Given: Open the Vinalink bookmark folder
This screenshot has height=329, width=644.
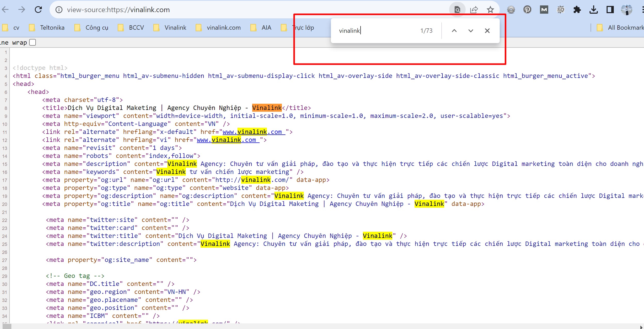Looking at the screenshot, I should [170, 28].
